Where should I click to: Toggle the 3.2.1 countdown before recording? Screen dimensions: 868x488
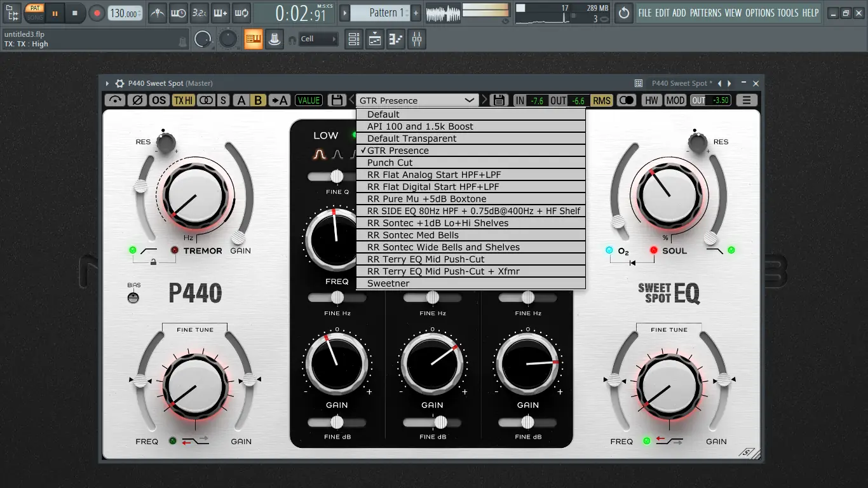pos(199,12)
